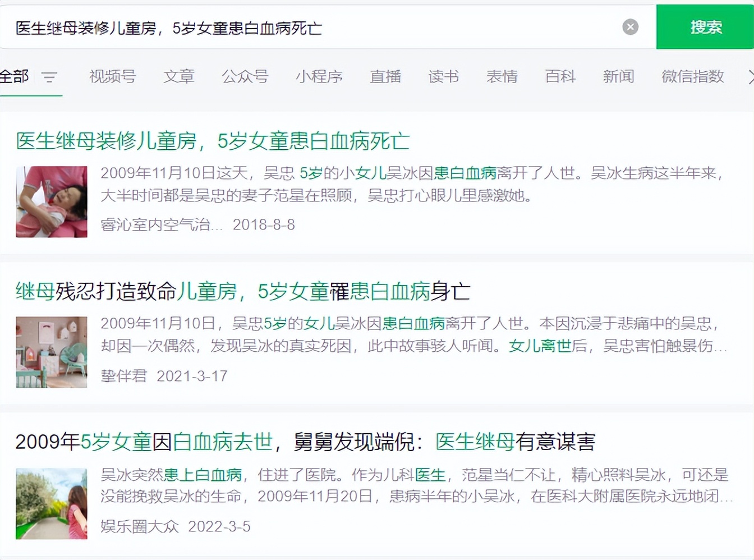Open the article 继母残忍打造致命儿童房
Image resolution: width=754 pixels, height=560 pixels.
(243, 291)
